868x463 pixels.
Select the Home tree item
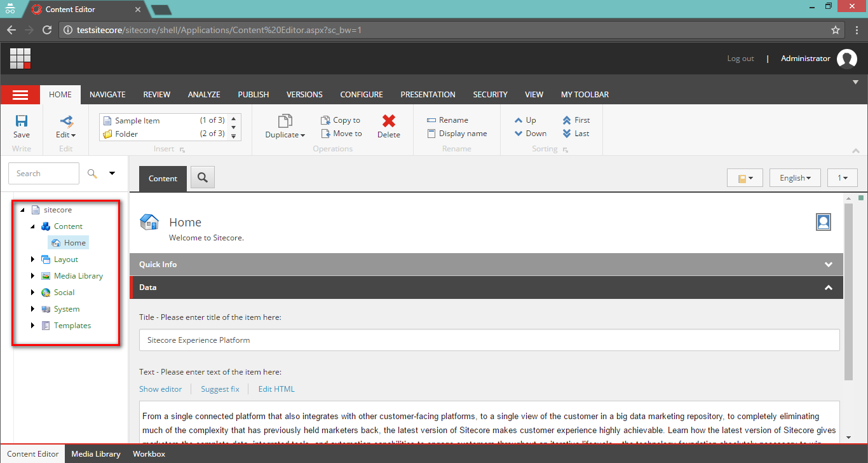(69, 243)
